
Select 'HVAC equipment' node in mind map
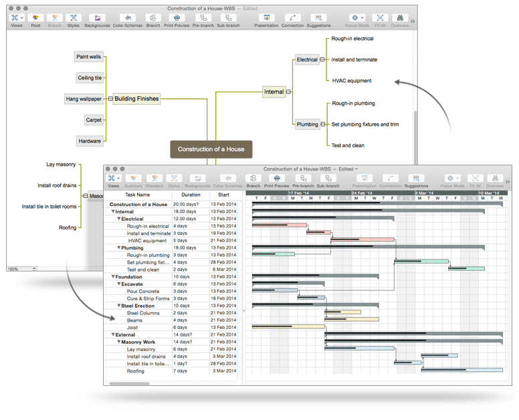(352, 81)
